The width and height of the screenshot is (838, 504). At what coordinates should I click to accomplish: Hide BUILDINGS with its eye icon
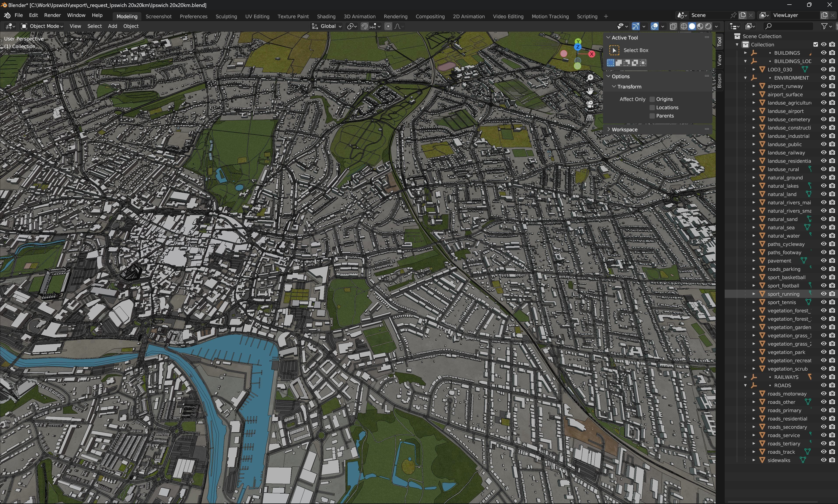tap(824, 53)
